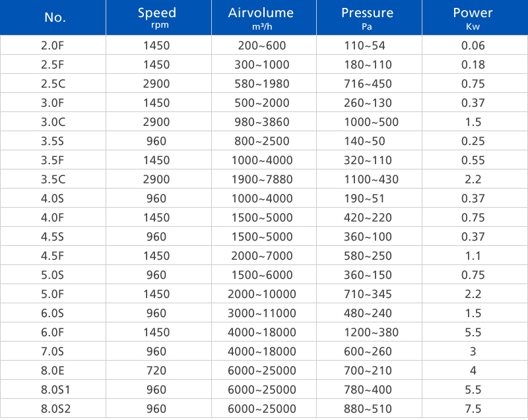Image resolution: width=528 pixels, height=420 pixels.
Task: Click the 1.1 power value
Action: [473, 256]
